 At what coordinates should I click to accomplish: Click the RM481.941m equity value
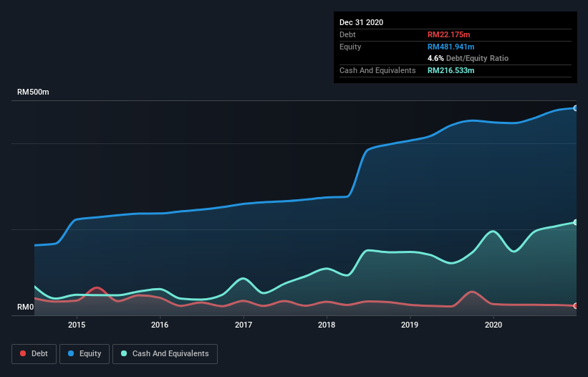tap(450, 47)
